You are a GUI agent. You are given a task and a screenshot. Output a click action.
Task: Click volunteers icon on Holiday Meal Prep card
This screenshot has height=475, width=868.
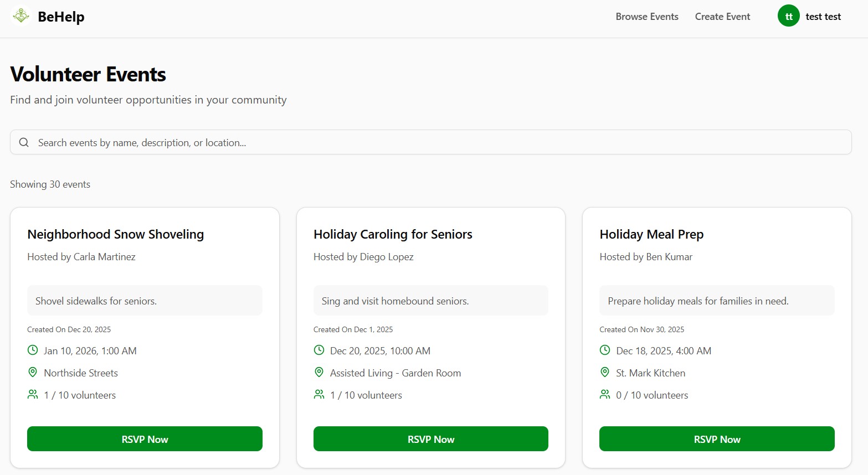[x=605, y=395]
